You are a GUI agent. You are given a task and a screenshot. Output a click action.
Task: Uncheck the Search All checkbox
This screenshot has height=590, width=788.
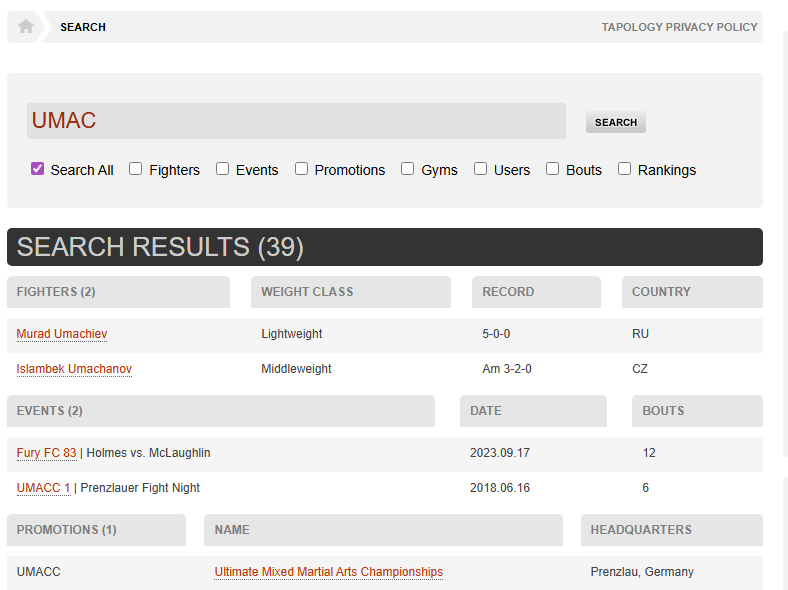click(x=37, y=169)
